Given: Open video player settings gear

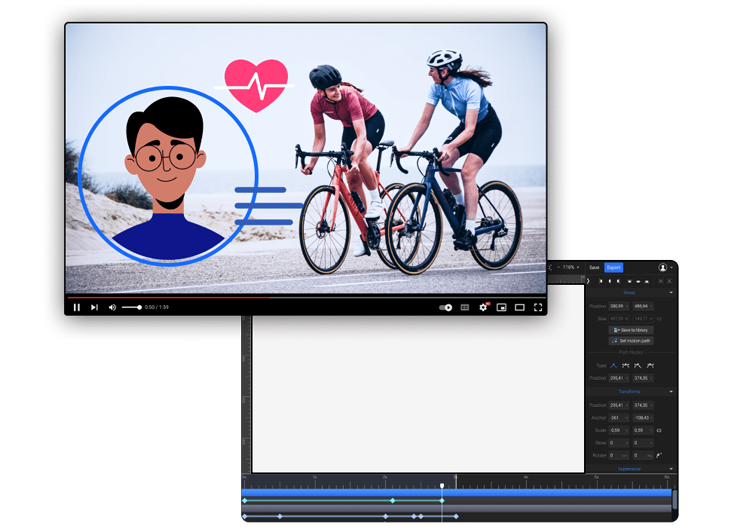Looking at the screenshot, I should [483, 308].
